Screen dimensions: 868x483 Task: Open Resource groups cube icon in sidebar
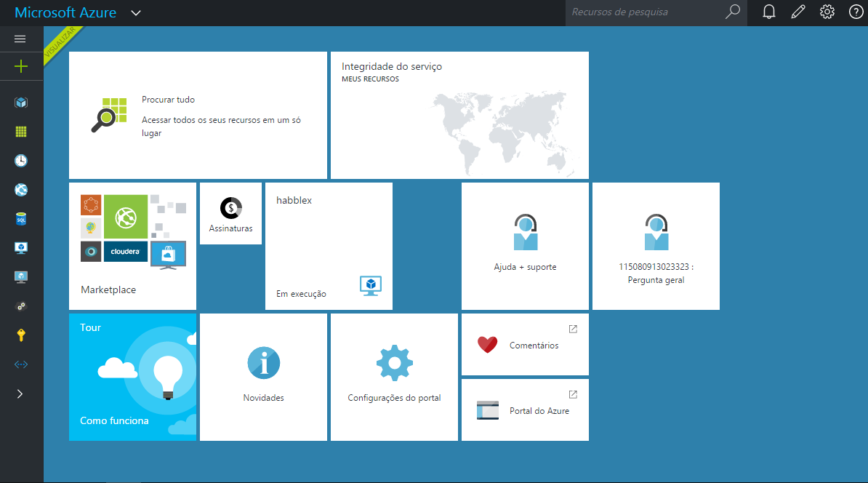tap(21, 103)
